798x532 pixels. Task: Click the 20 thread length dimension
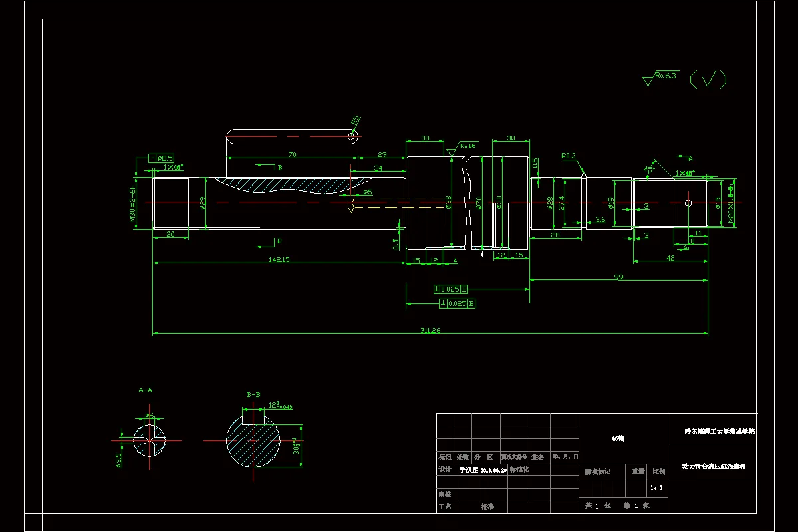[x=170, y=234]
